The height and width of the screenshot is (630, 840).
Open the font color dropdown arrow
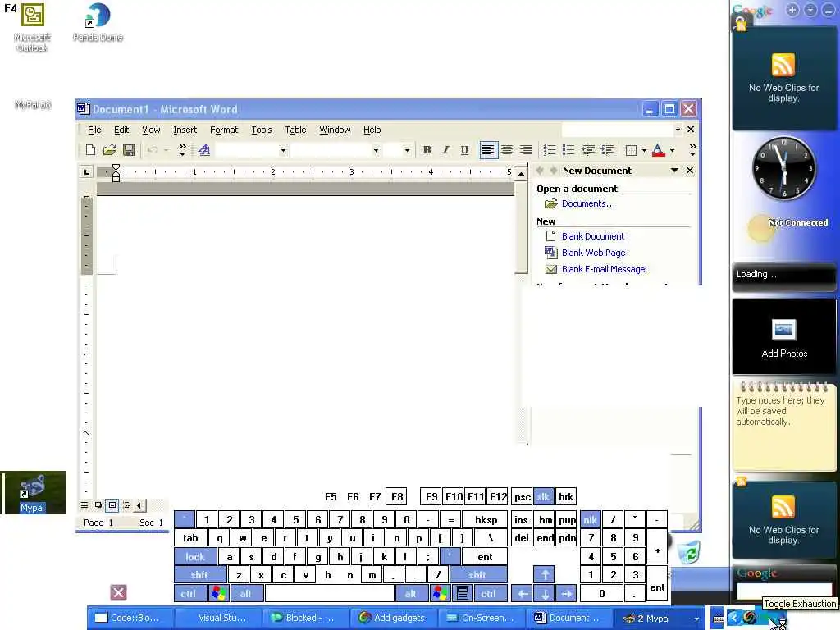click(x=672, y=151)
